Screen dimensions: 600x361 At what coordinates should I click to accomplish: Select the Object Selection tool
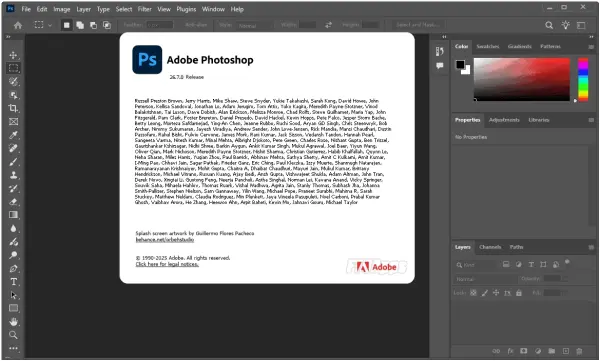pos(13,95)
